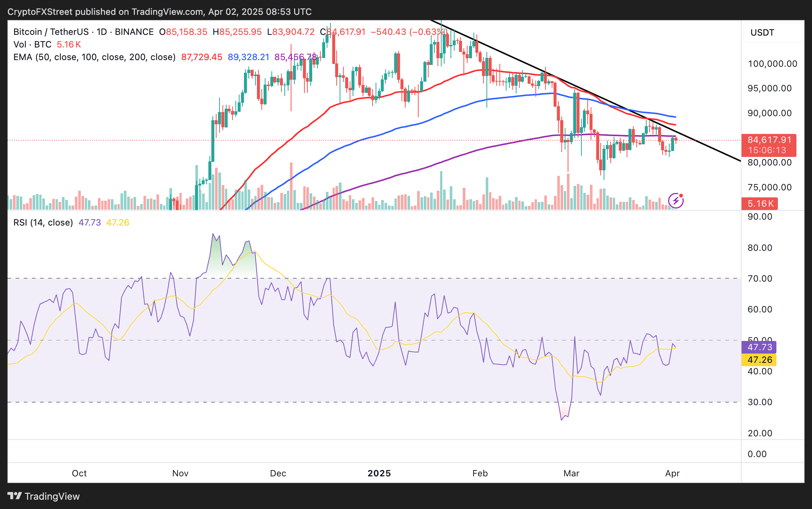The width and height of the screenshot is (812, 509).
Task: Click the TradingView wordmark at bottom left
Action: point(52,496)
